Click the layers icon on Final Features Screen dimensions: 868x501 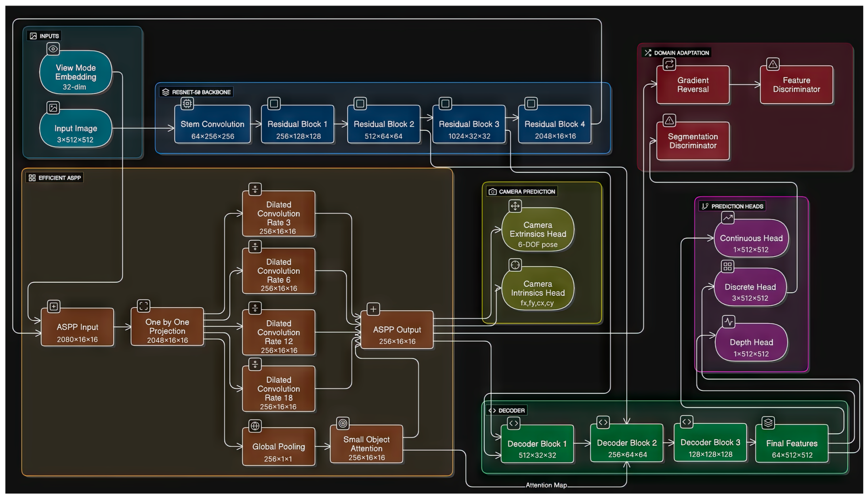coord(768,423)
